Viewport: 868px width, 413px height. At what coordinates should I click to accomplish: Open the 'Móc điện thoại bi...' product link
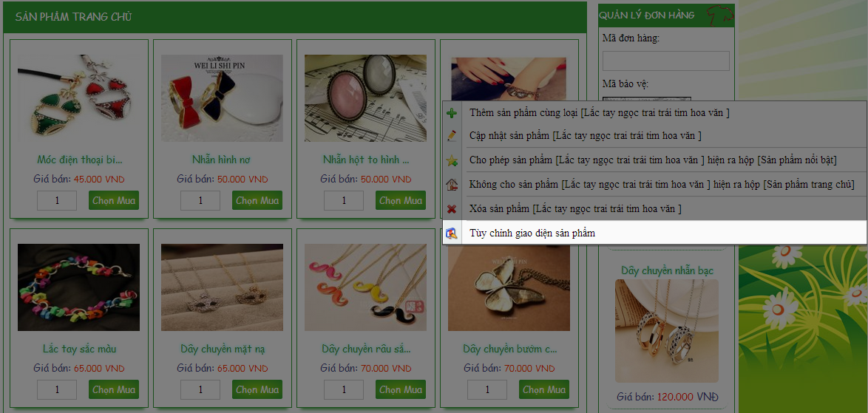(x=80, y=160)
